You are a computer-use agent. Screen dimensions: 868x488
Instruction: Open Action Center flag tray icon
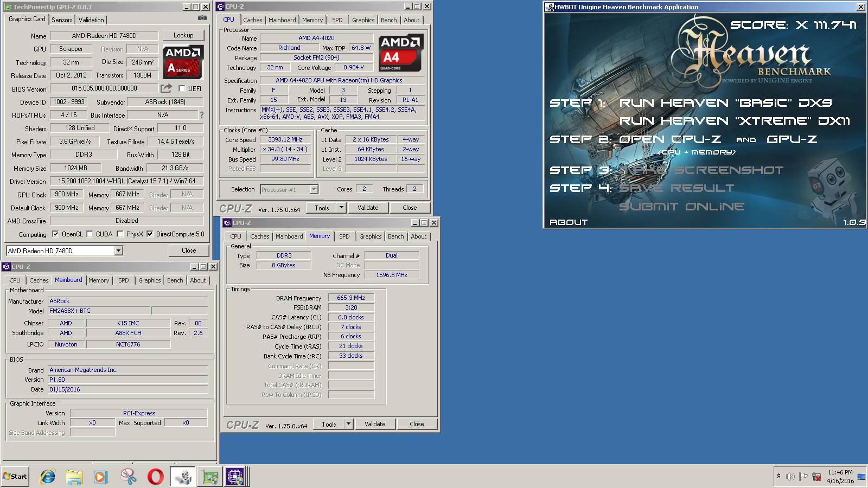803,477
